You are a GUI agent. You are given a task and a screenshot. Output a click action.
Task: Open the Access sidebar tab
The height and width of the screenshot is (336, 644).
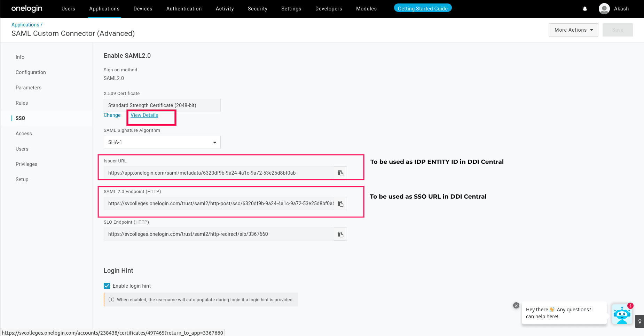pos(24,134)
